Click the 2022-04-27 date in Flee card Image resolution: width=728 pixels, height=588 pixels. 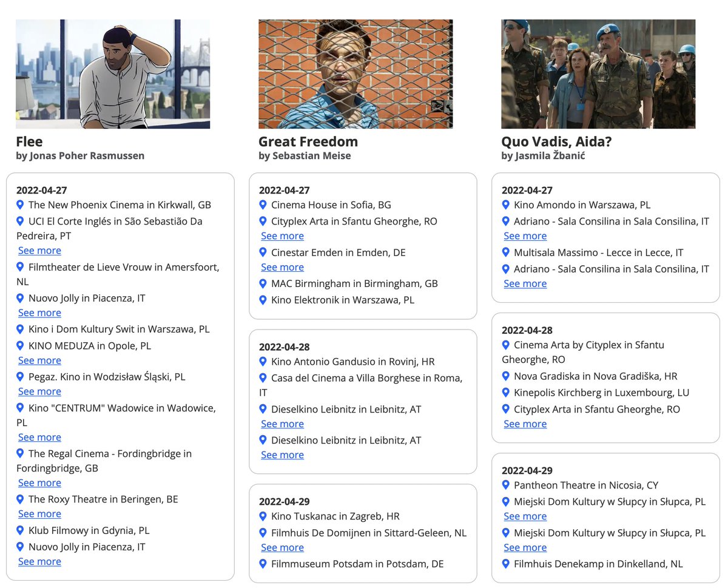click(x=42, y=191)
